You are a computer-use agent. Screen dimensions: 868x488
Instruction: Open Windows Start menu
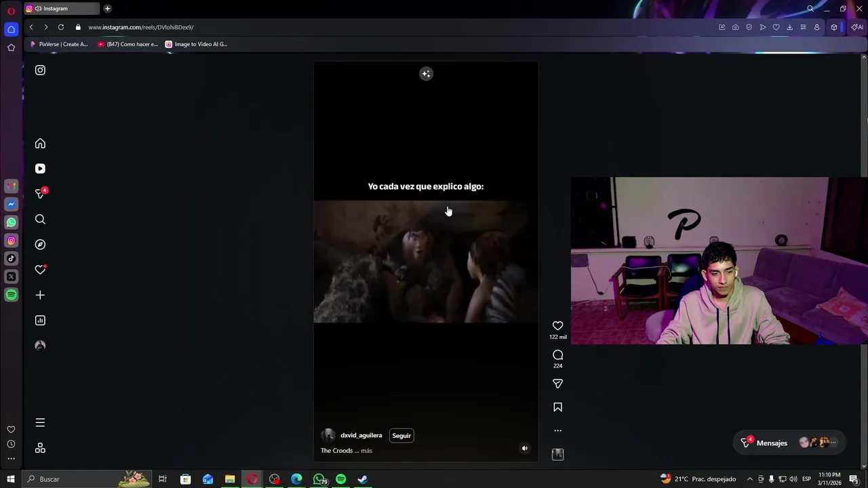click(x=10, y=479)
